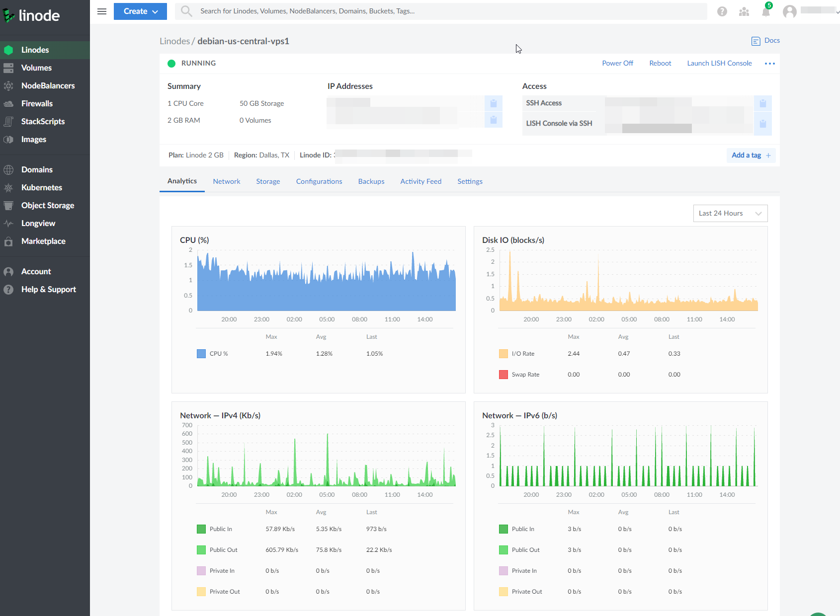Toggle IPv6 Private In legend swatch

pyautogui.click(x=504, y=571)
